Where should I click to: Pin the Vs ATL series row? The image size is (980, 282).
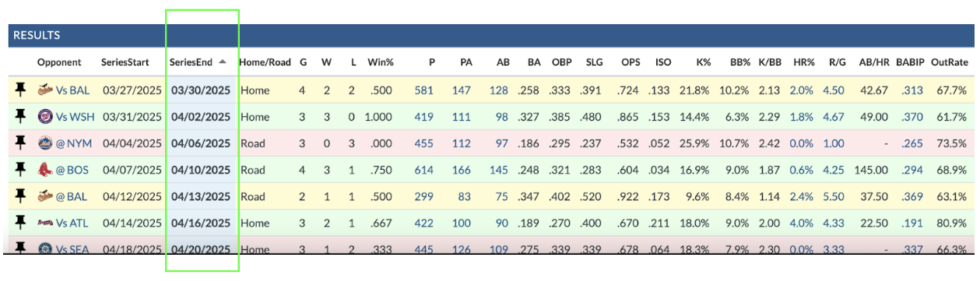click(20, 223)
